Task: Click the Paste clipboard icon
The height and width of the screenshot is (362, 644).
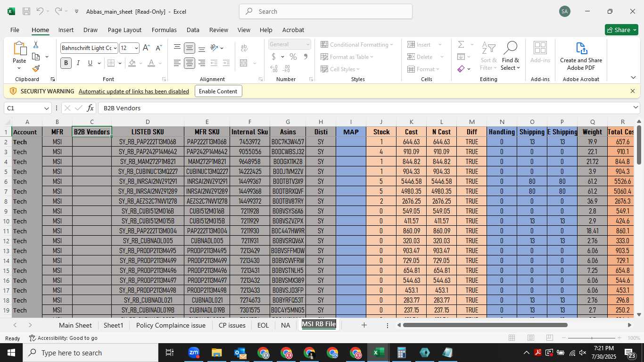Action: point(19,49)
